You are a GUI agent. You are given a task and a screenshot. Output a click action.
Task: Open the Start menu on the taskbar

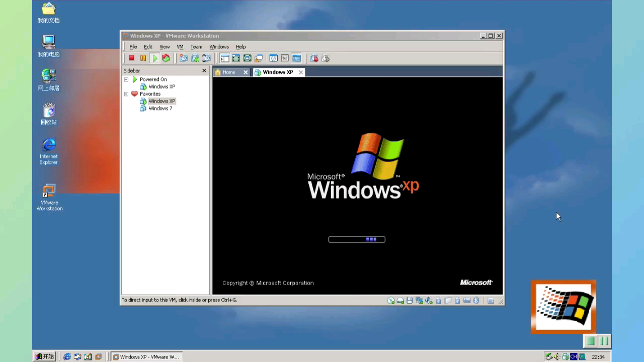[44, 356]
